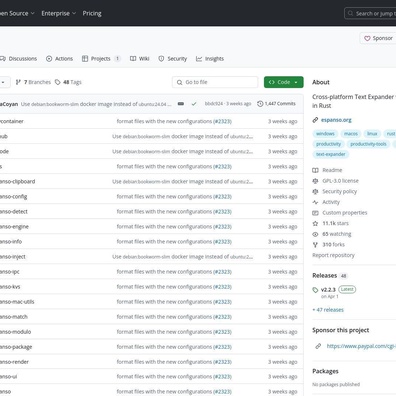
Task: Click the Projects table icon
Action: [85, 59]
